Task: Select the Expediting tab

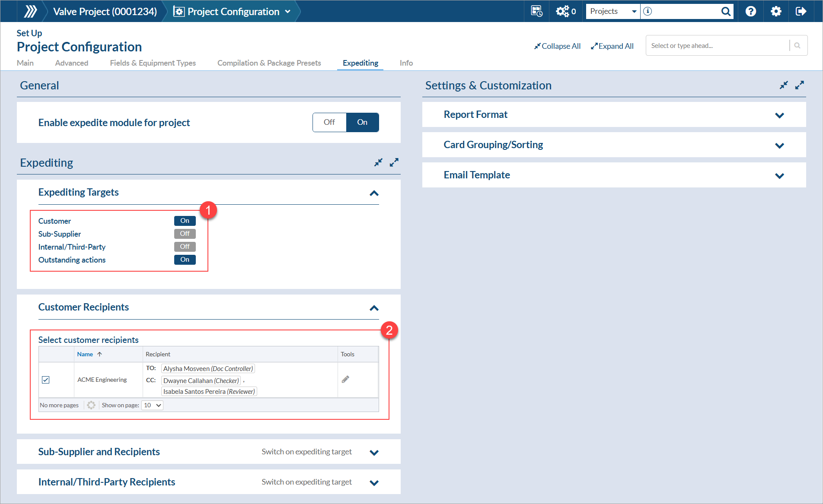Action: pyautogui.click(x=360, y=63)
